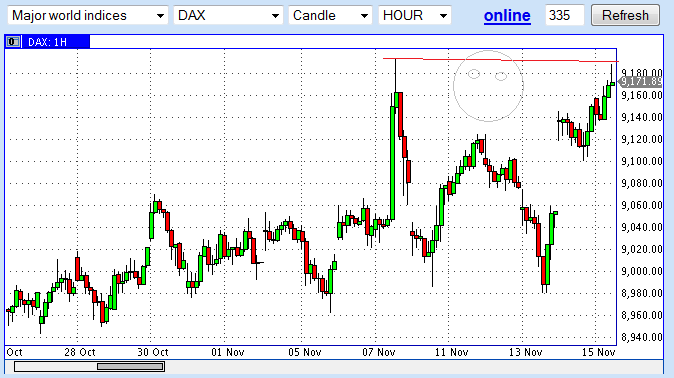Click the 07 Nov date label
The image size is (674, 378).
378,353
